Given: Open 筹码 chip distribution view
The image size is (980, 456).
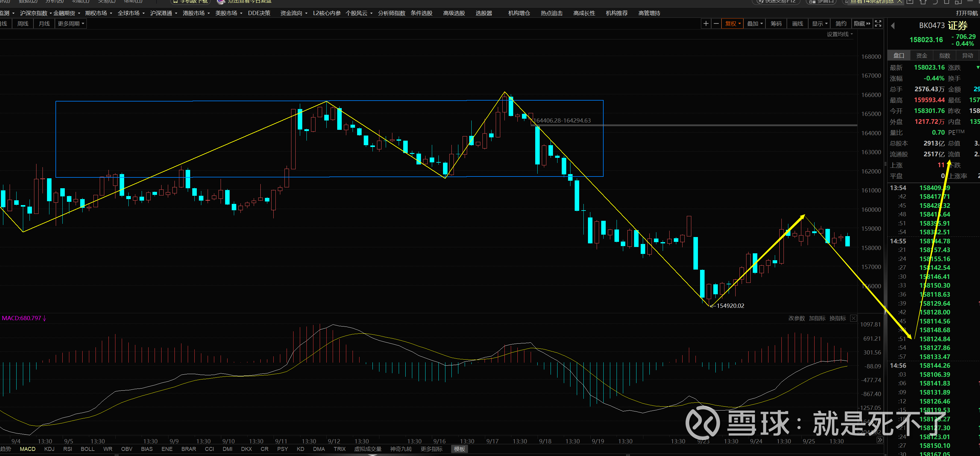Looking at the screenshot, I should tap(776, 23).
